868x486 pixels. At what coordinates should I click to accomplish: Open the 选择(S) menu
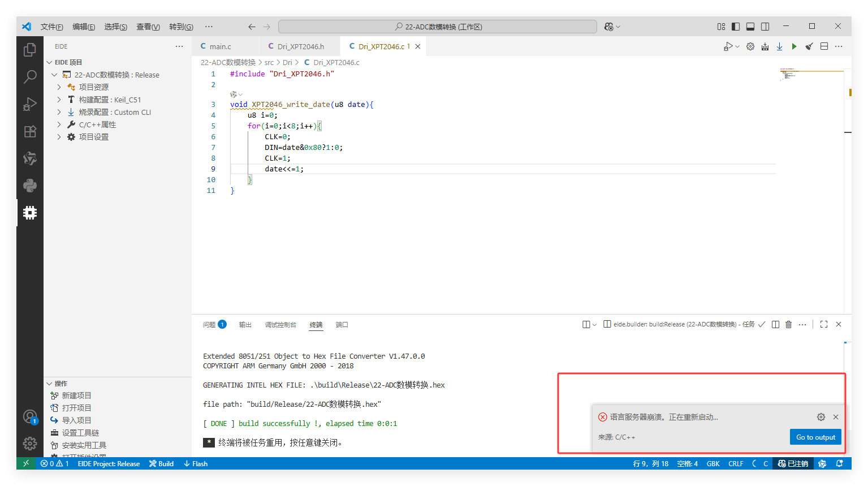[116, 27]
